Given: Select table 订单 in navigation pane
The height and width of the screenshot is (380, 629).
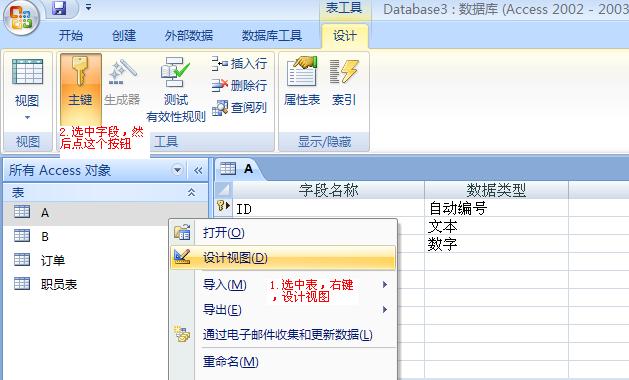Looking at the screenshot, I should pyautogui.click(x=53, y=260).
